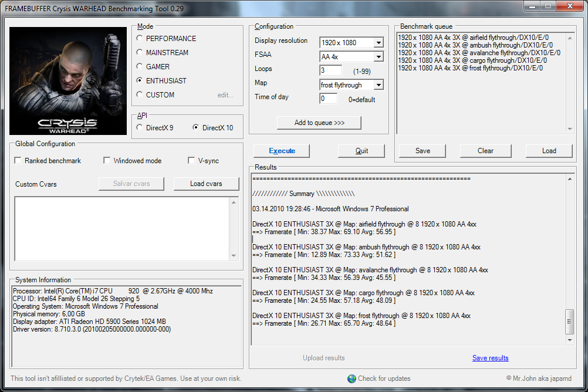This screenshot has height=392, width=588.
Task: Focus the Time of day input field
Action: [329, 99]
